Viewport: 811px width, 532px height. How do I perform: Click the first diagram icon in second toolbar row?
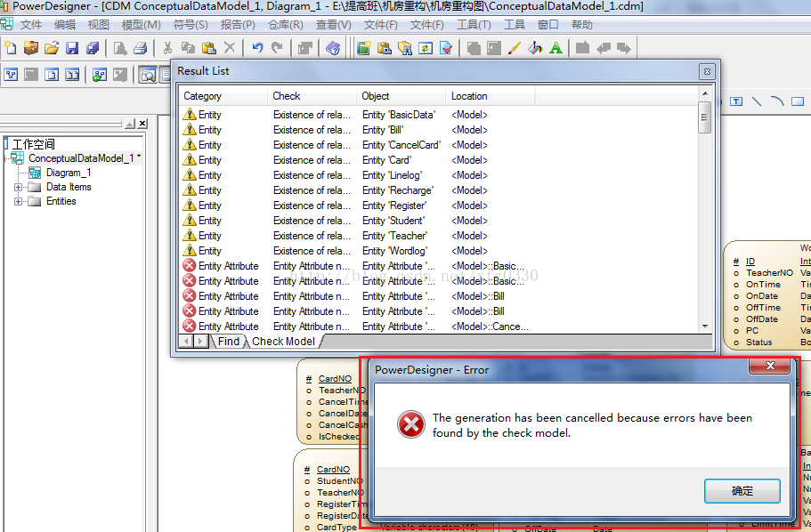click(11, 75)
